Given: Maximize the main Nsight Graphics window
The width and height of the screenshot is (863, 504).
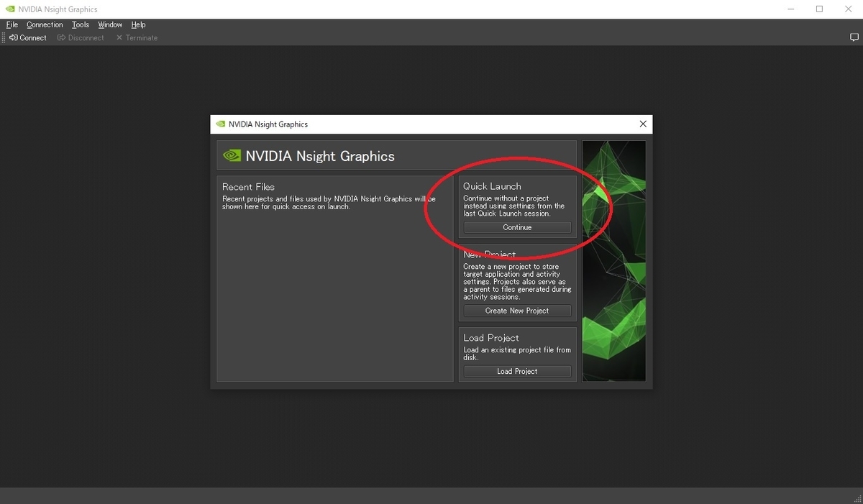Looking at the screenshot, I should [x=819, y=9].
